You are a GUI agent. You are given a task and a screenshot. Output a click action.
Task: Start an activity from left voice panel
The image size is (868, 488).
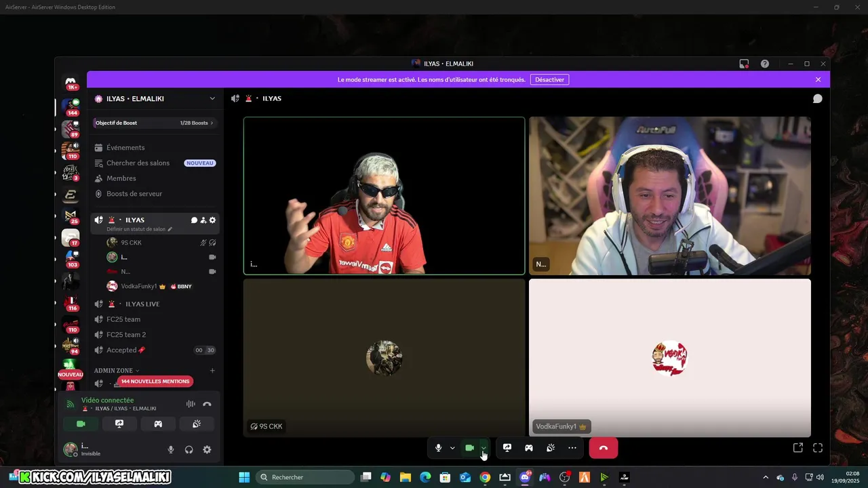pos(158,424)
